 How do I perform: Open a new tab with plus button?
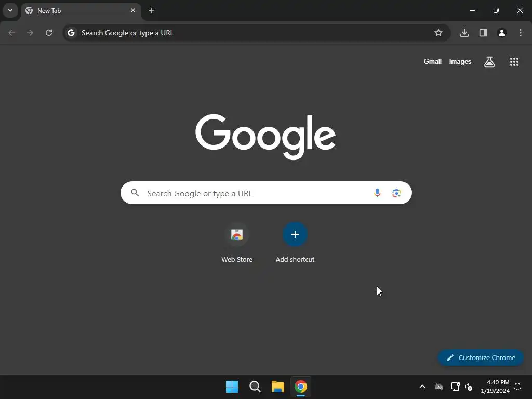(x=152, y=10)
